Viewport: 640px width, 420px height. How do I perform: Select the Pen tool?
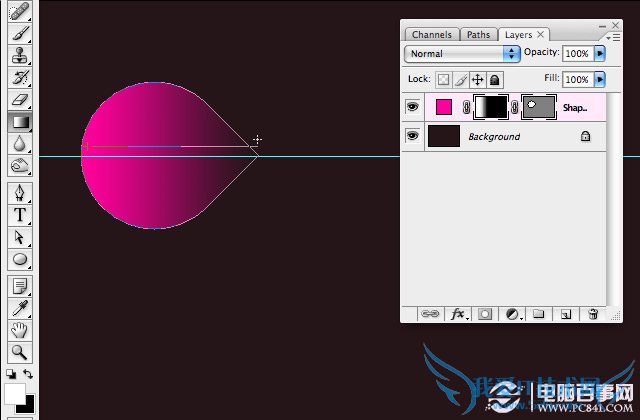click(x=20, y=193)
